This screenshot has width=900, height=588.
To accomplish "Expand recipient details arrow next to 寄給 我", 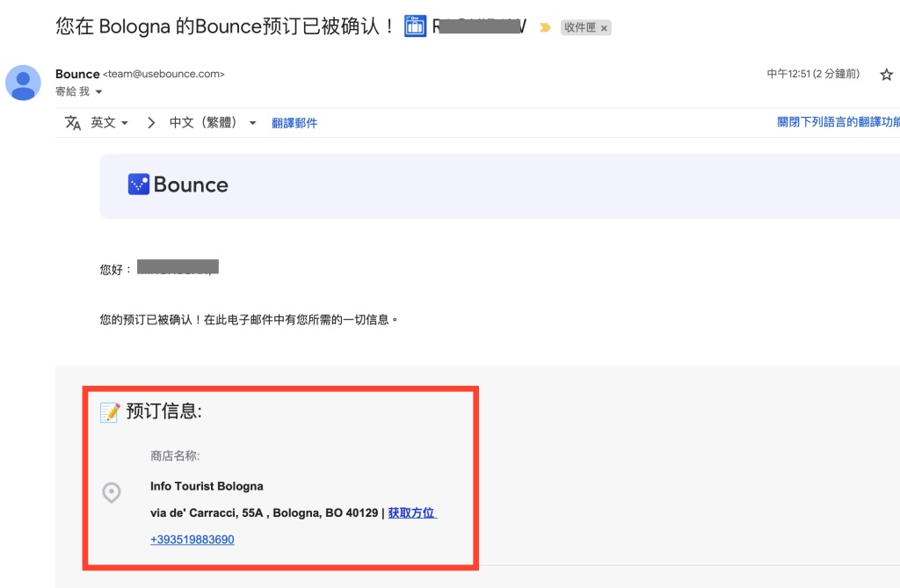I will [98, 92].
